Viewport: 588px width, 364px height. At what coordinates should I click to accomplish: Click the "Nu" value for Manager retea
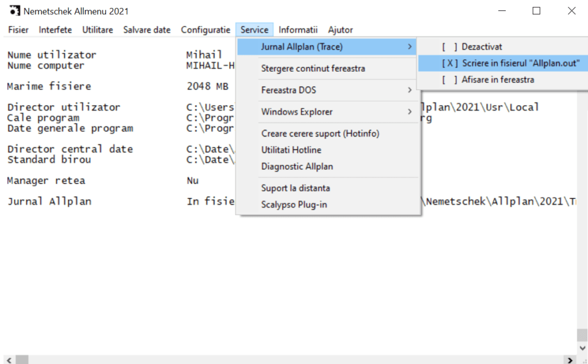192,181
